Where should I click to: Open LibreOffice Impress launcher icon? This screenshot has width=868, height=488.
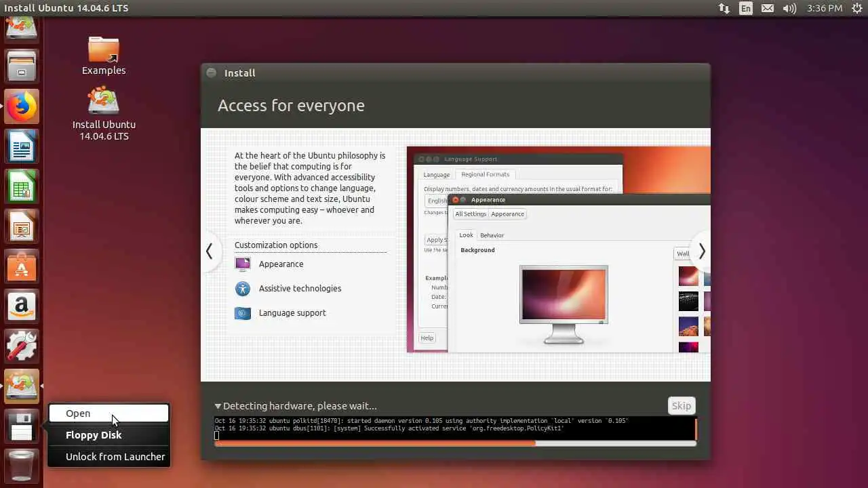pyautogui.click(x=22, y=226)
